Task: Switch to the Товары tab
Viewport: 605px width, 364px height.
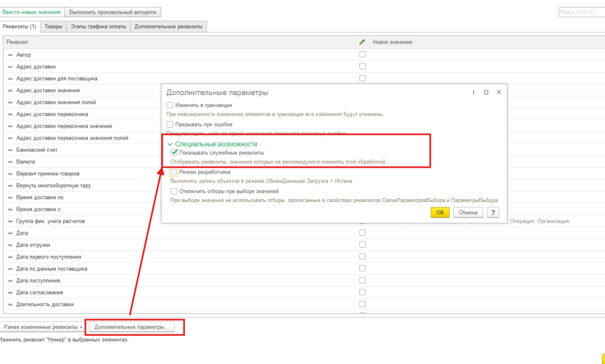Action: tap(53, 27)
